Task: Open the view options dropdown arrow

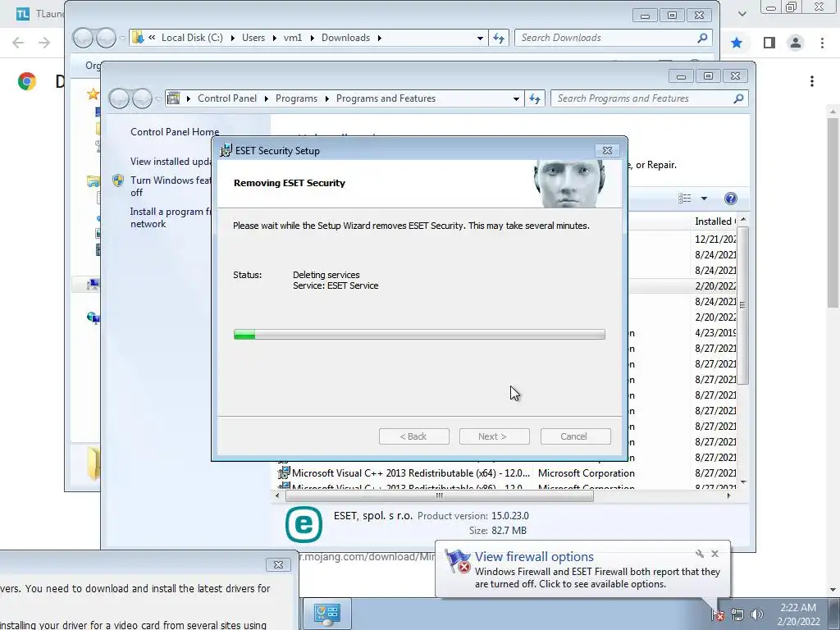Action: tap(704, 199)
